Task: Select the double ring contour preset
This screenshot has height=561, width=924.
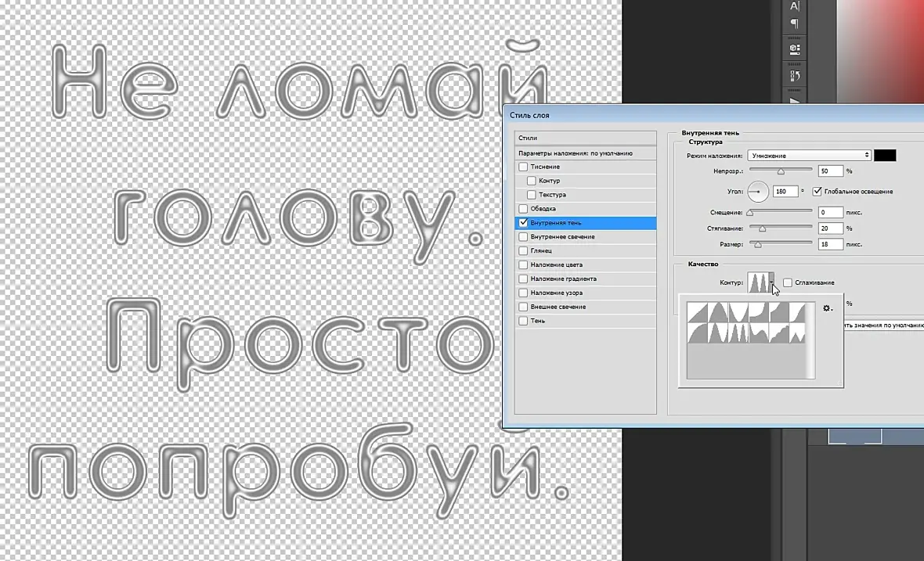Action: click(737, 333)
